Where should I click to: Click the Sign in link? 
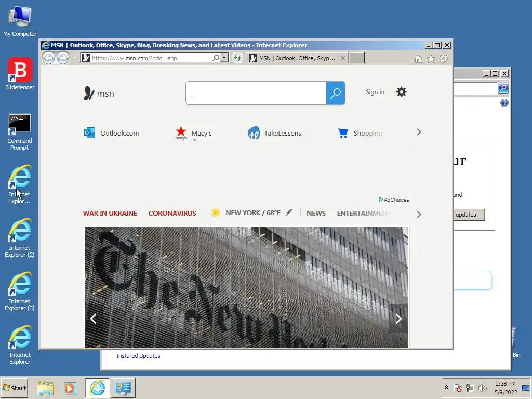pos(375,92)
